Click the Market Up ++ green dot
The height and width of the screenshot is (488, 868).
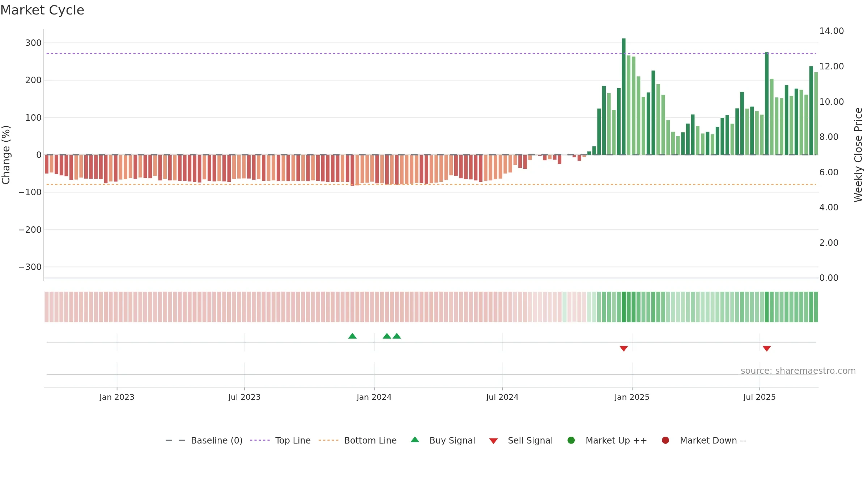click(571, 440)
